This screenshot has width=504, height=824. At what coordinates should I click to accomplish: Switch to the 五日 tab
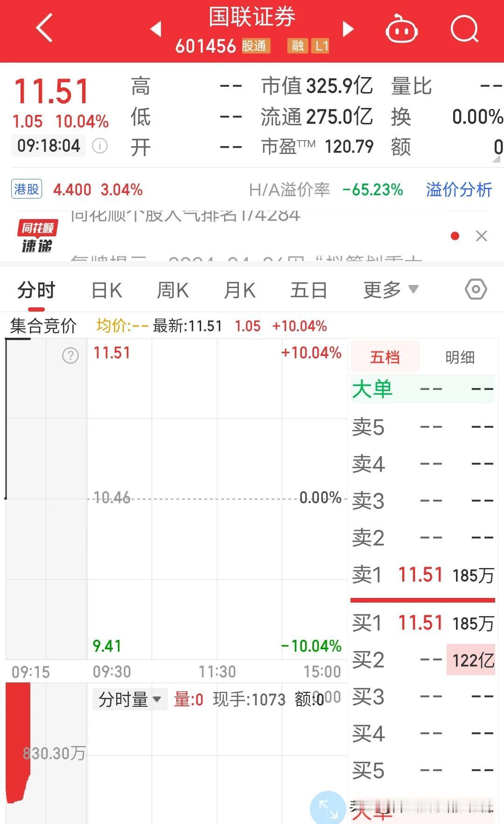309,290
